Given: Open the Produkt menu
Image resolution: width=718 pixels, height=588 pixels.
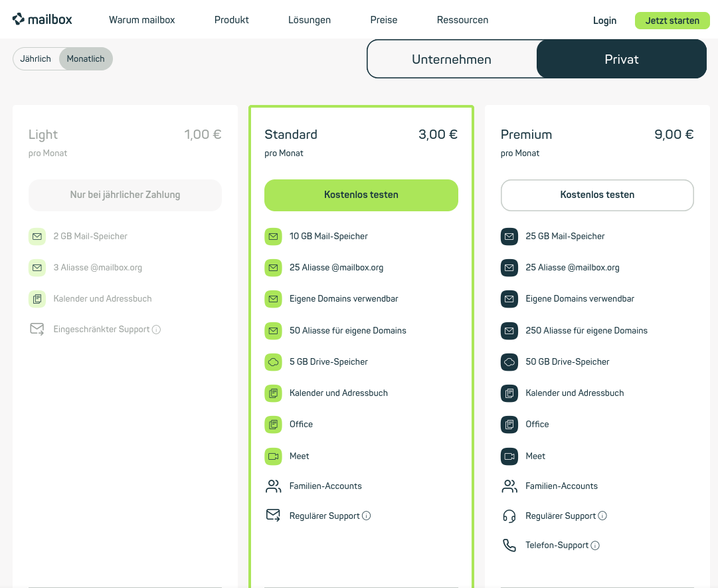Looking at the screenshot, I should (231, 20).
